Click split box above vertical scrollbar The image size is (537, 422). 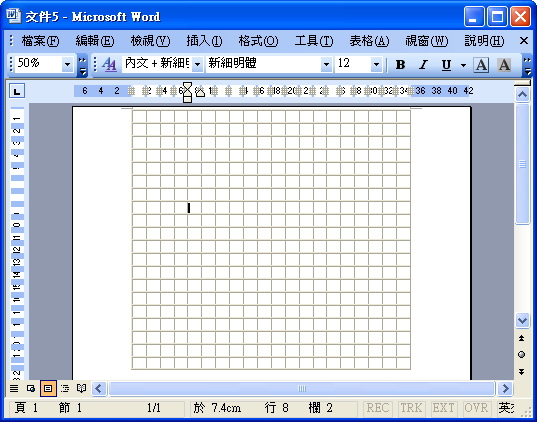point(522,83)
